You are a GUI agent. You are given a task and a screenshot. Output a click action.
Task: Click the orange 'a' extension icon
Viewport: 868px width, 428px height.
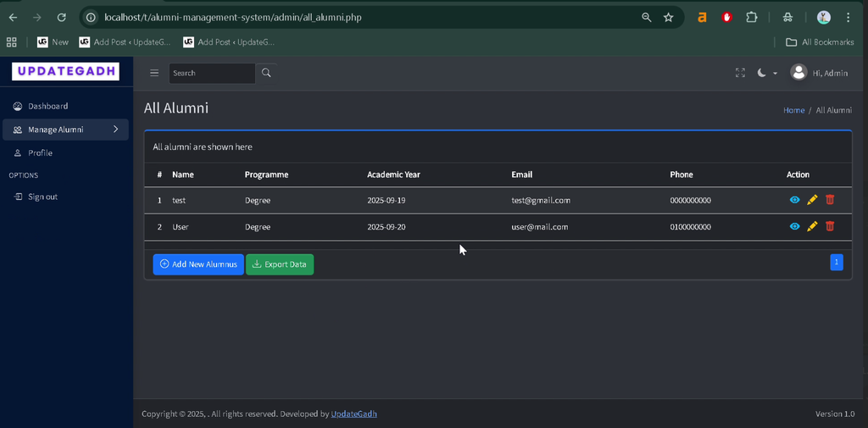pyautogui.click(x=702, y=18)
